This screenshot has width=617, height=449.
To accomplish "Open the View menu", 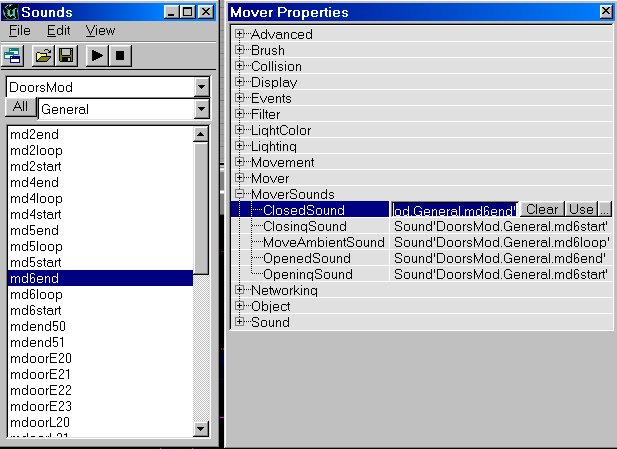I will pyautogui.click(x=100, y=31).
